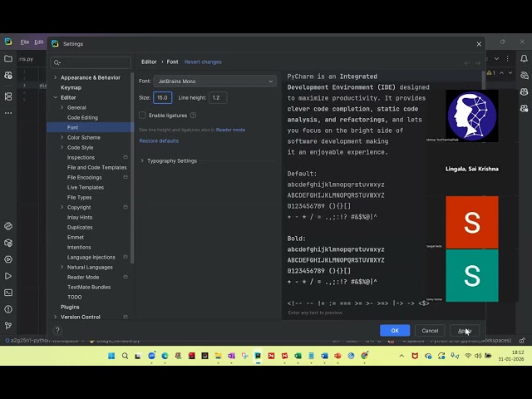Open the Edit menu

[39, 42]
